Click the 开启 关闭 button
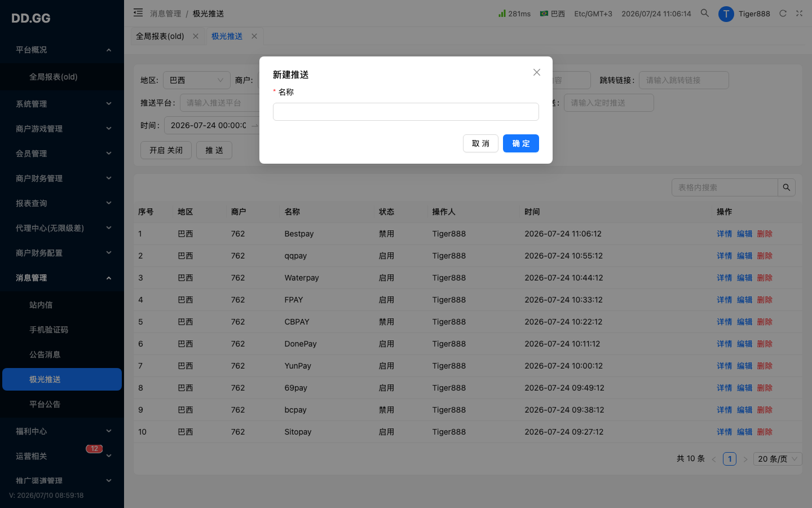 point(166,150)
